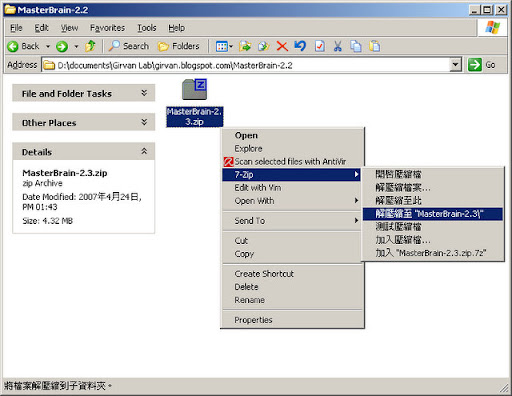The image size is (512, 396).
Task: Click the blue Undo arrow icon
Action: (x=300, y=46)
